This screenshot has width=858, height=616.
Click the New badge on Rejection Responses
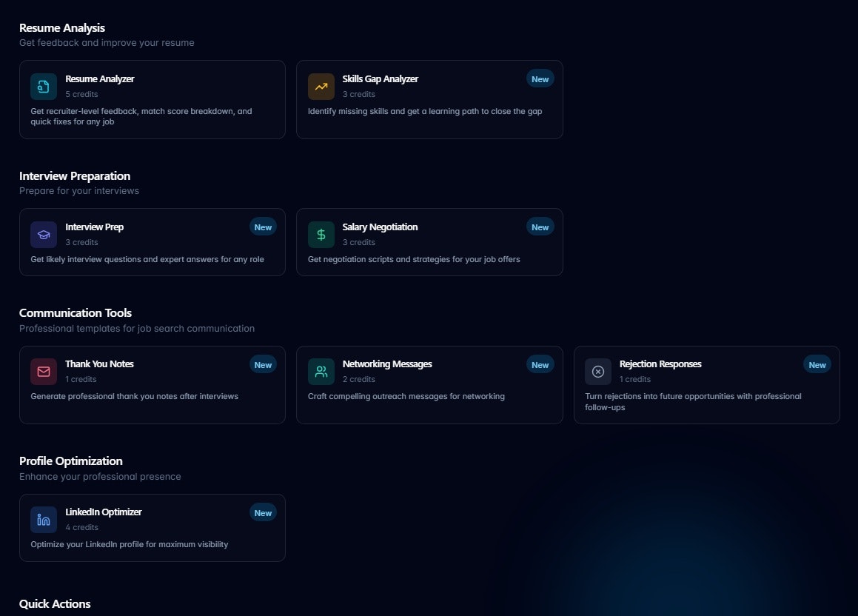pyautogui.click(x=817, y=364)
